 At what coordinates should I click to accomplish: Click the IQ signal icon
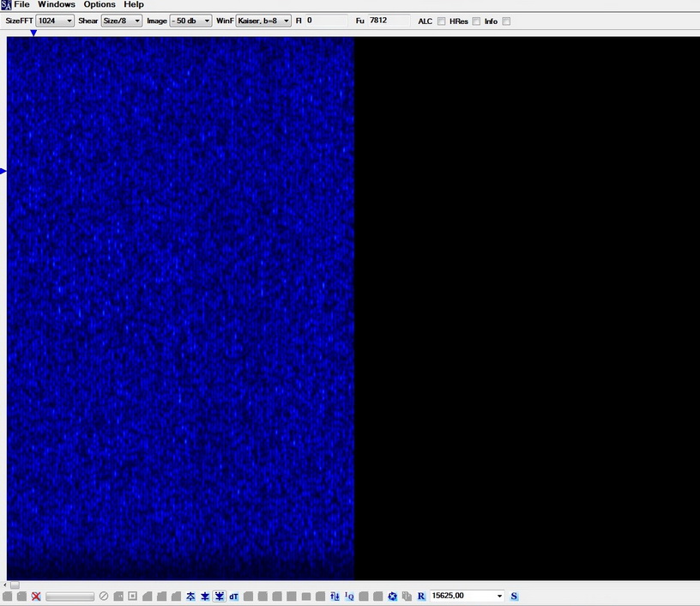349,597
